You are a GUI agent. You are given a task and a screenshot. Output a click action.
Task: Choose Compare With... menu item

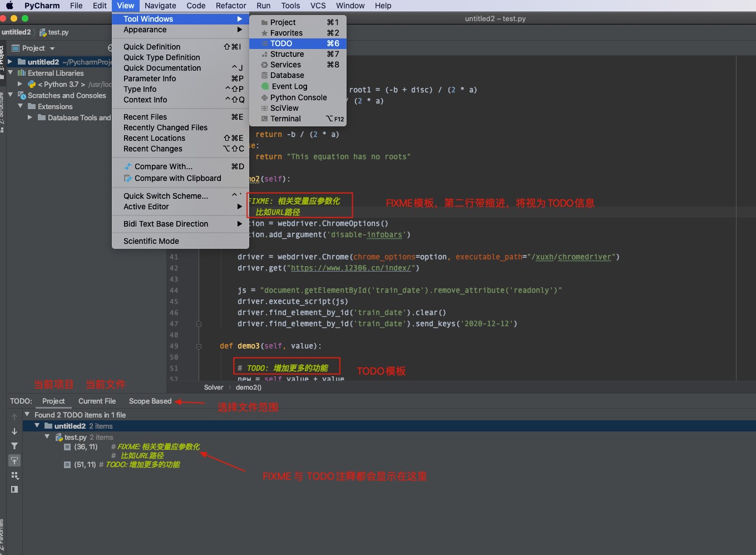click(180, 166)
